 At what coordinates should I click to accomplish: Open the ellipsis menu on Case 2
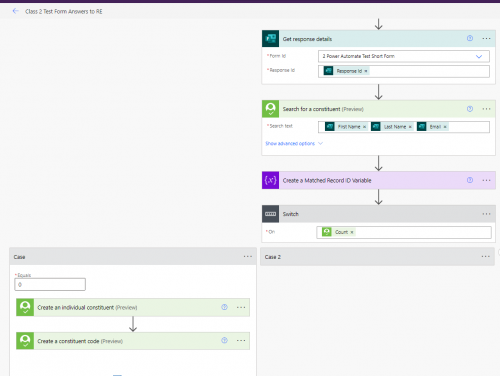click(x=486, y=256)
